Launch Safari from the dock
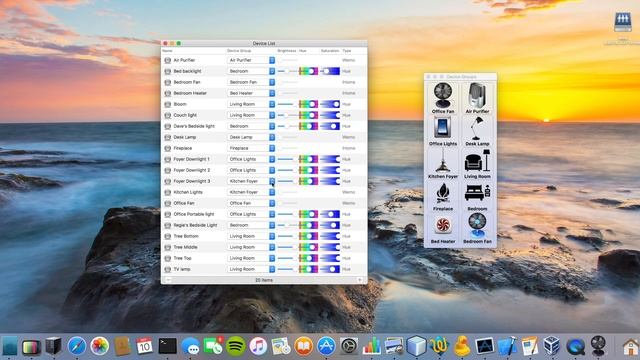Image resolution: width=640 pixels, height=360 pixels. [x=77, y=346]
